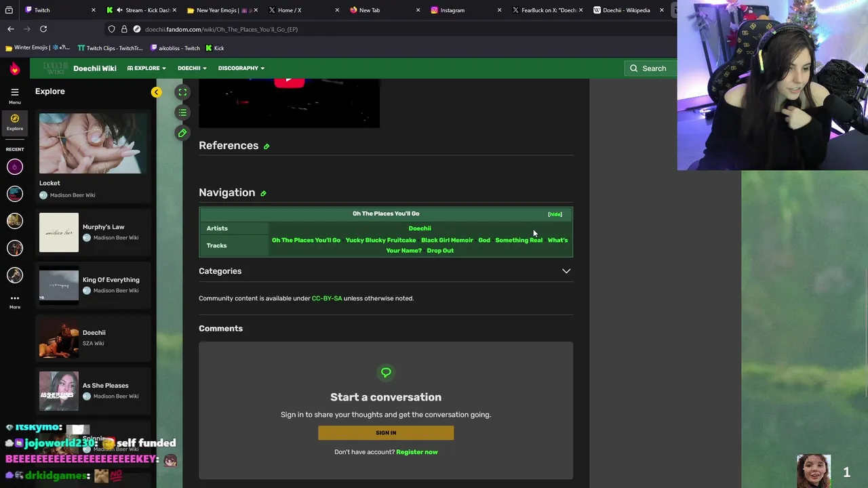Screen dimensions: 868x488
Task: Open the EXPLORE dropdown menu
Action: click(x=146, y=68)
